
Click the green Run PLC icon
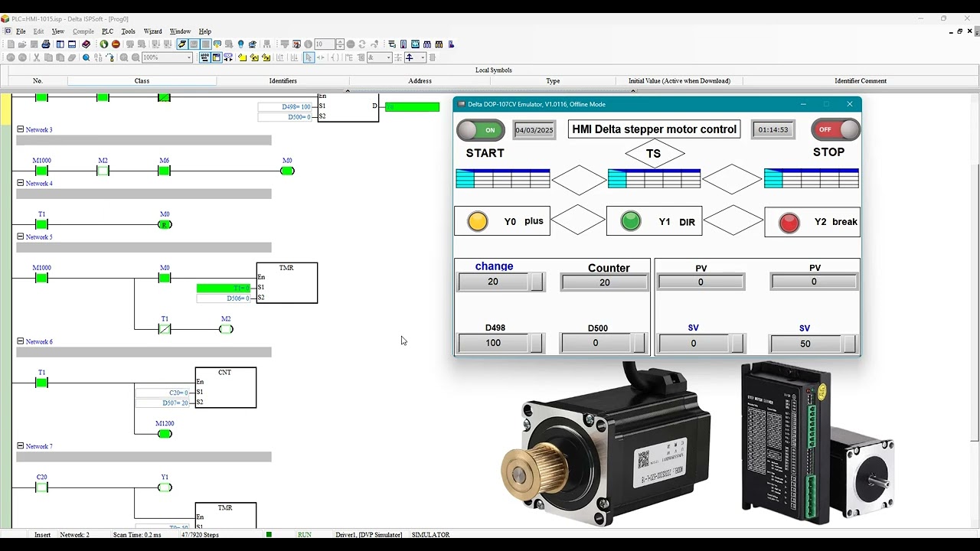104,44
